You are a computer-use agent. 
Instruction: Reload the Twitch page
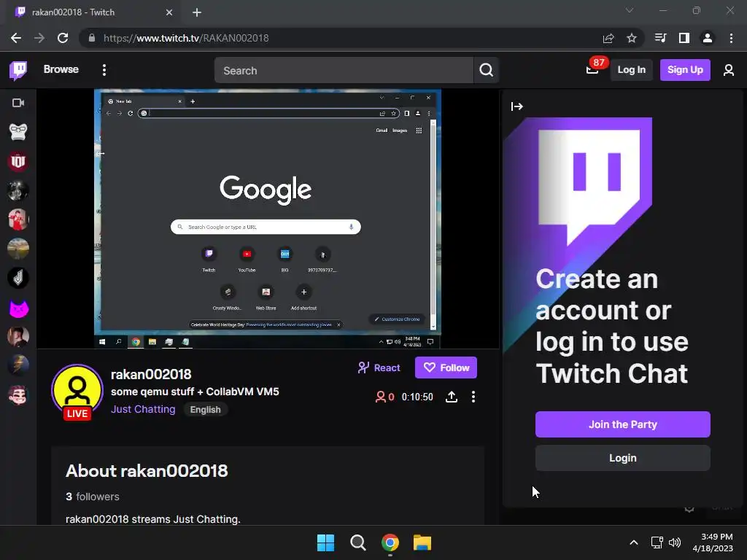[63, 38]
